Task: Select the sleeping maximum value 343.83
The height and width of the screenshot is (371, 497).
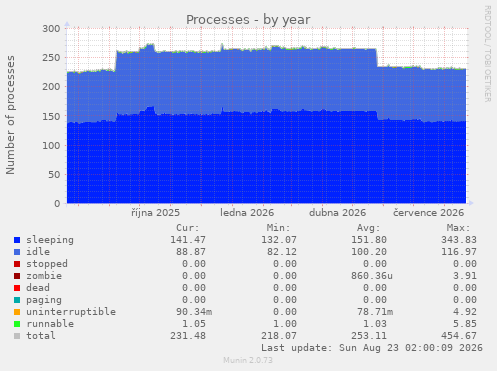Action: [459, 240]
